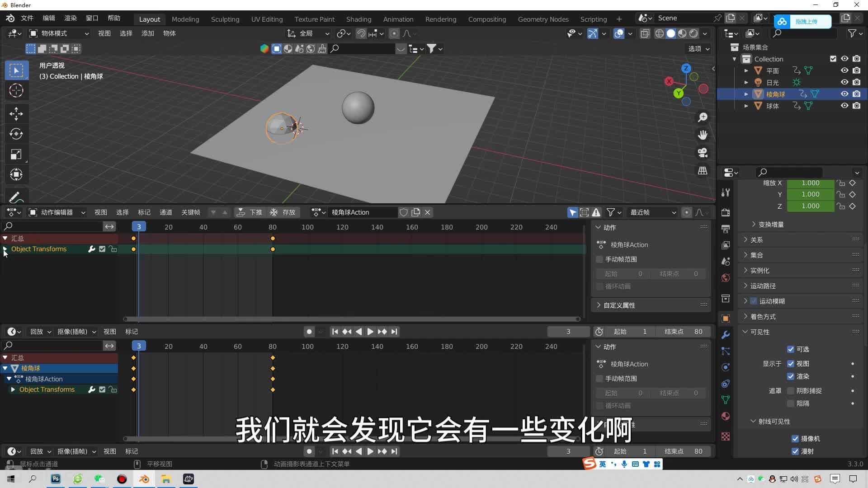
Task: Open the Physics properties tab
Action: [726, 367]
